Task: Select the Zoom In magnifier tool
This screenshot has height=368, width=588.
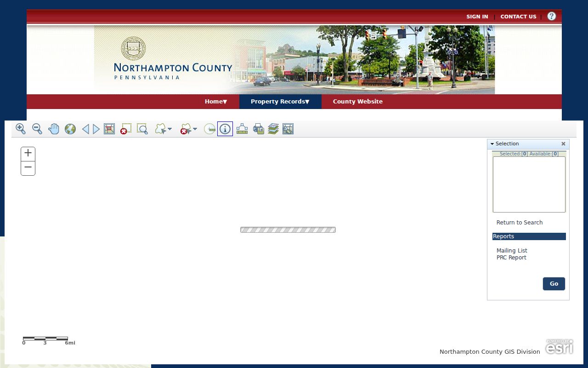Action: (21, 129)
